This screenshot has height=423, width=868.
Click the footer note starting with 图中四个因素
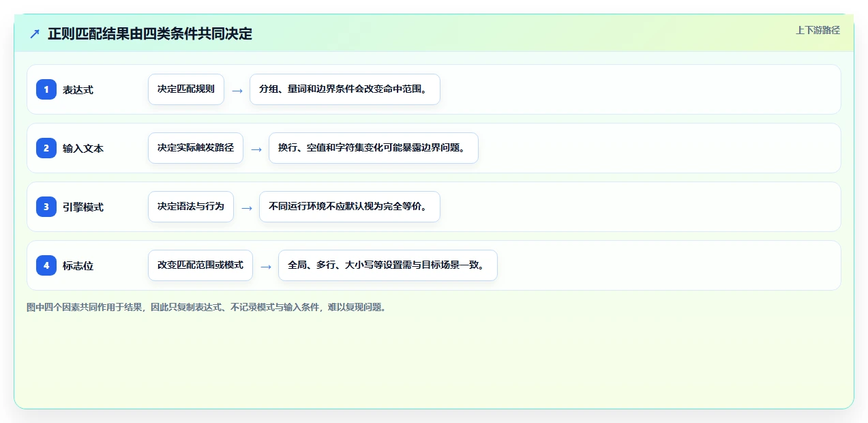(x=208, y=308)
